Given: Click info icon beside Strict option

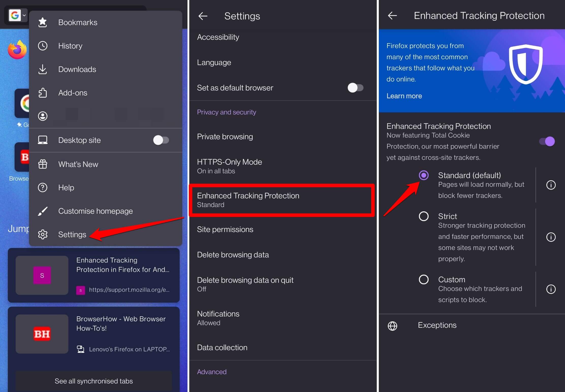Looking at the screenshot, I should 551,237.
